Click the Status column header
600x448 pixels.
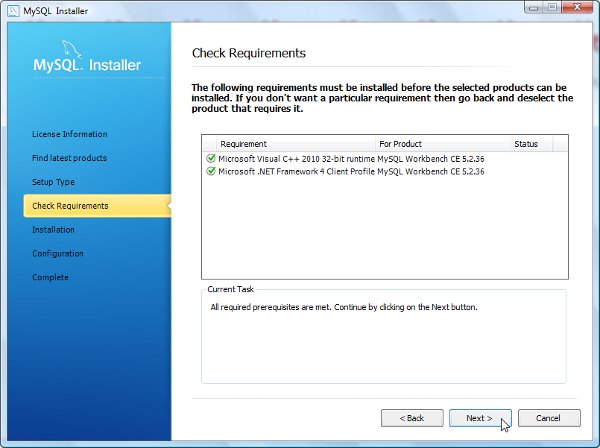tap(532, 144)
